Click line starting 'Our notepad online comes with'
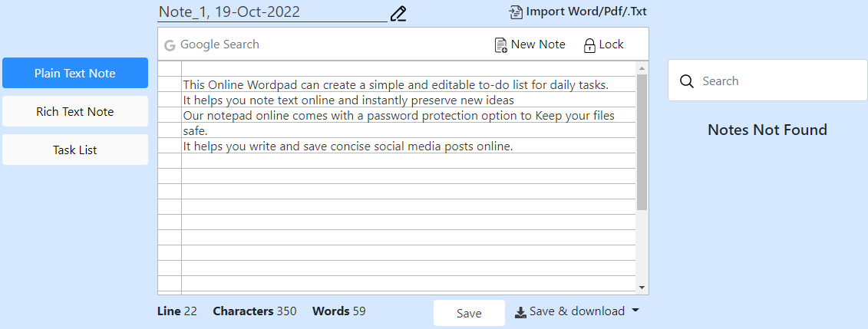868x329 pixels. (398, 116)
